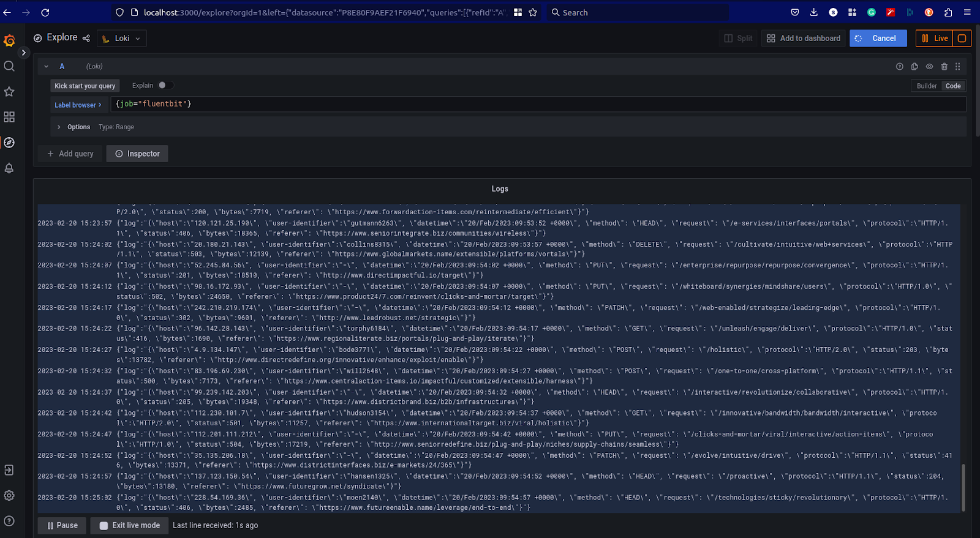
Task: Open Dashboards icon in the sidebar
Action: (9, 117)
